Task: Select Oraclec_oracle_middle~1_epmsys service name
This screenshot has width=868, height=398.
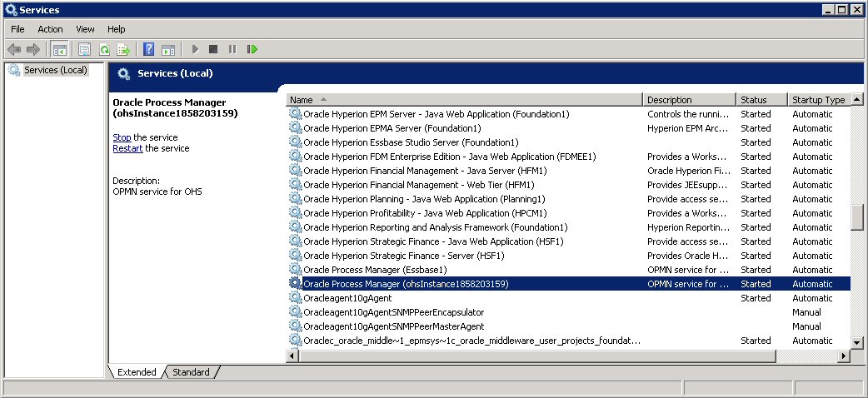Action: pos(472,341)
